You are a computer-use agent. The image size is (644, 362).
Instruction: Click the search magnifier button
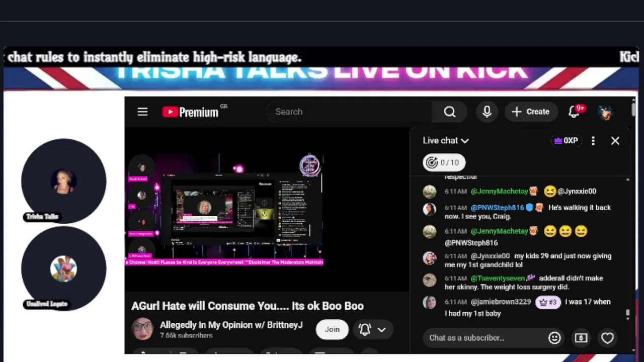click(450, 112)
